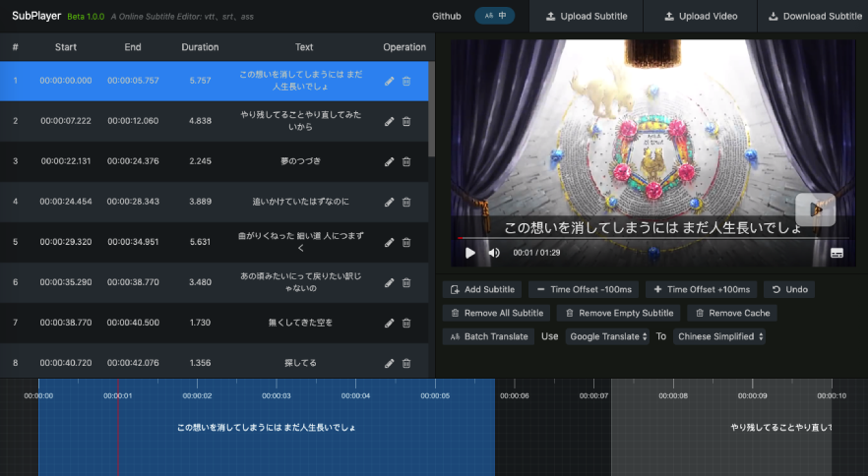
Task: Click the subtitle list scrollbar
Action: (432, 109)
